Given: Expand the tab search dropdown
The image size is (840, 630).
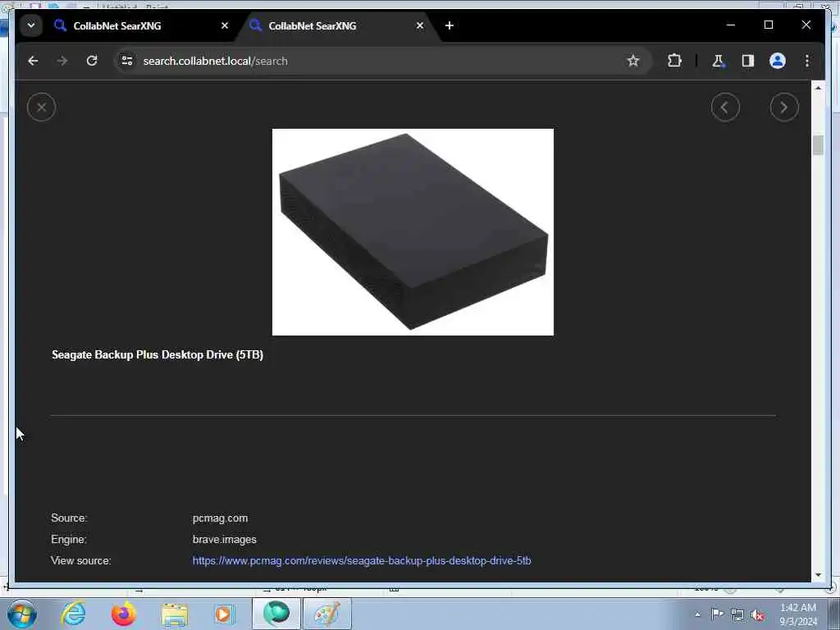Looking at the screenshot, I should click(x=31, y=25).
